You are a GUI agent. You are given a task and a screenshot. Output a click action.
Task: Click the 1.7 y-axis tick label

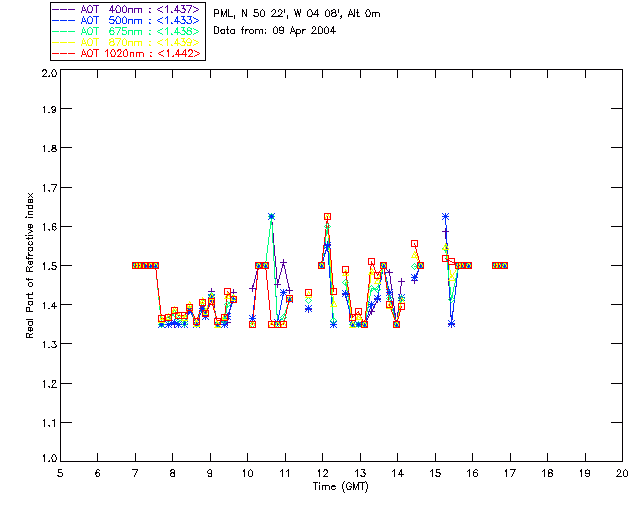(x=49, y=188)
